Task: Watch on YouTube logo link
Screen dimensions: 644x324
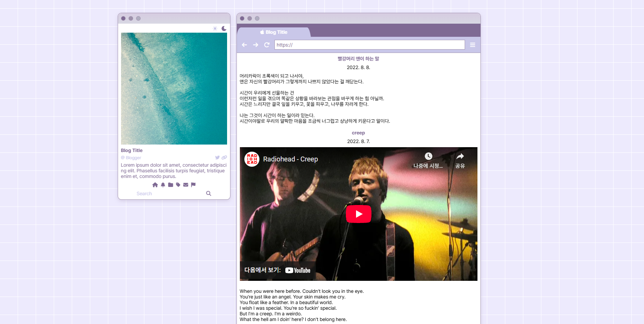Action: click(x=298, y=270)
